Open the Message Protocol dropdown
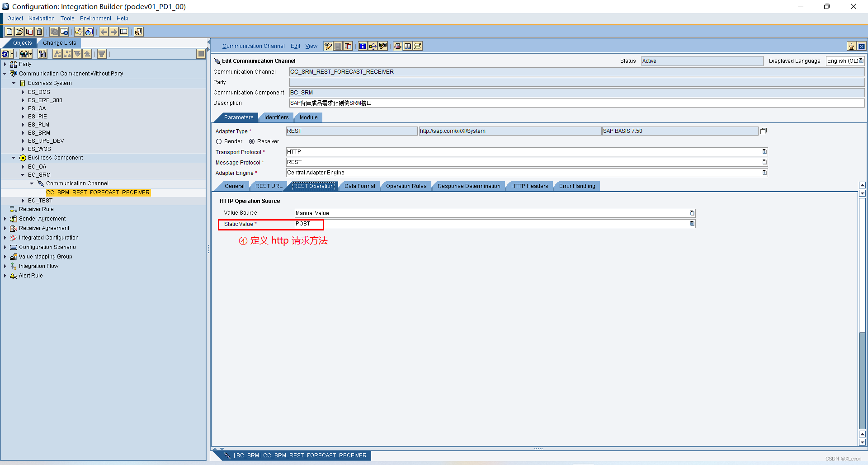This screenshot has height=465, width=868. (764, 162)
